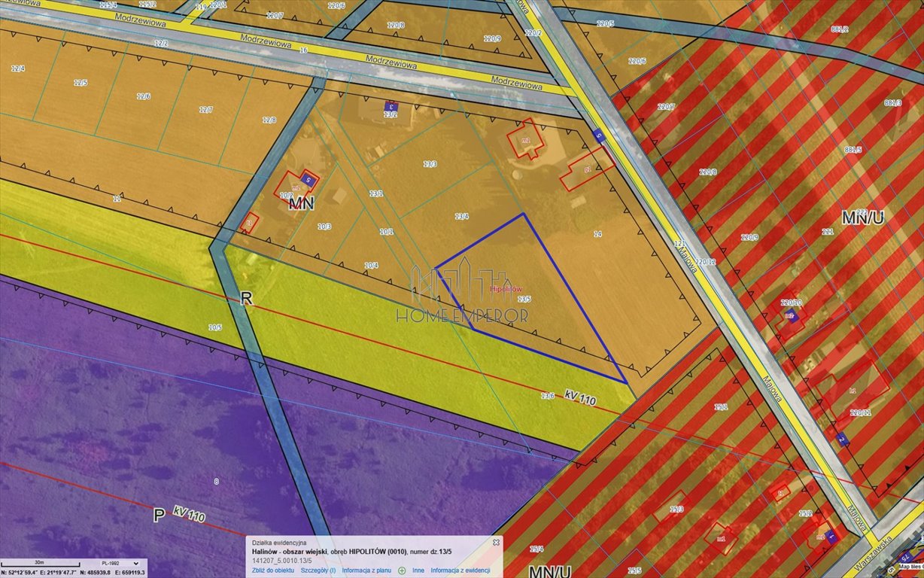Click blue address marker 5 on Majowa street
Screen dimensions: 924x578
click(598, 135)
